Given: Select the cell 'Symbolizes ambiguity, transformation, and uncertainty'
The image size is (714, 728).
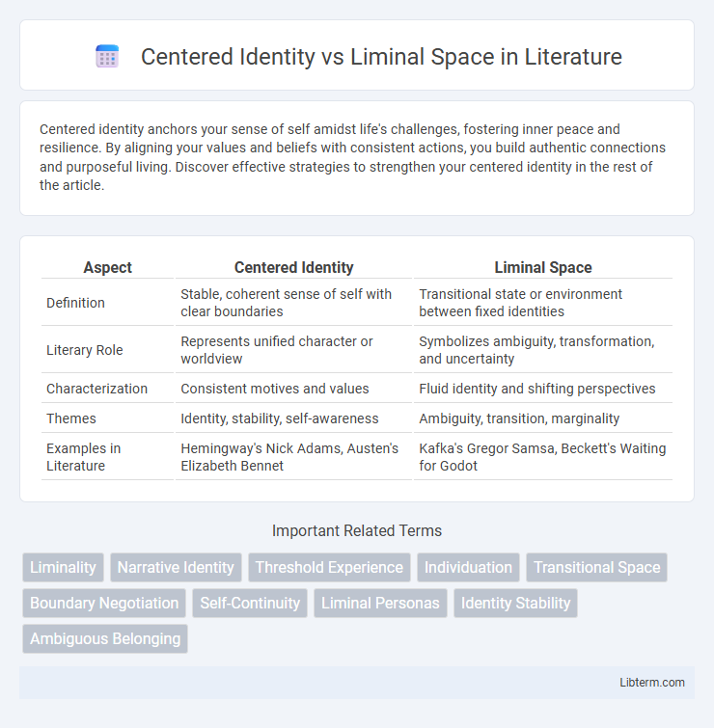Looking at the screenshot, I should coord(543,350).
